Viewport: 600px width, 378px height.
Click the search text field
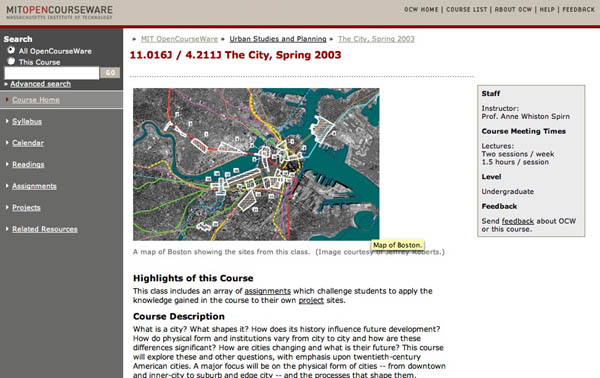tap(52, 73)
